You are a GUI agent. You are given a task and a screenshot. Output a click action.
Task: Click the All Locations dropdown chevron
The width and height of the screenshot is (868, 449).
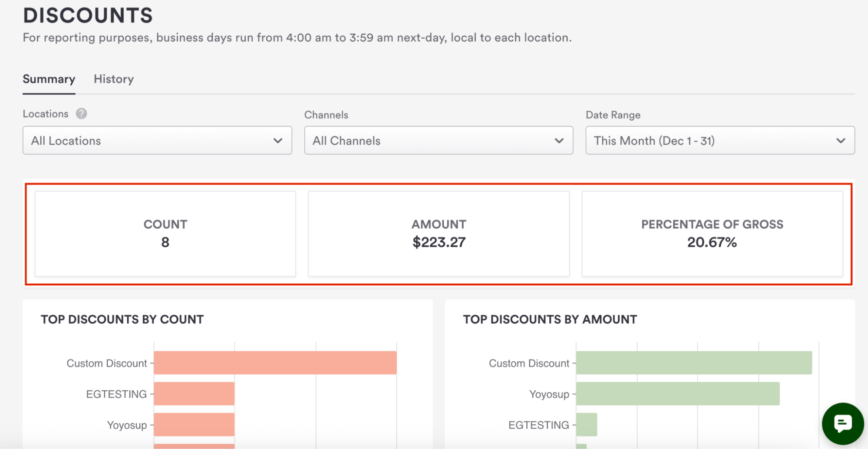(x=278, y=141)
